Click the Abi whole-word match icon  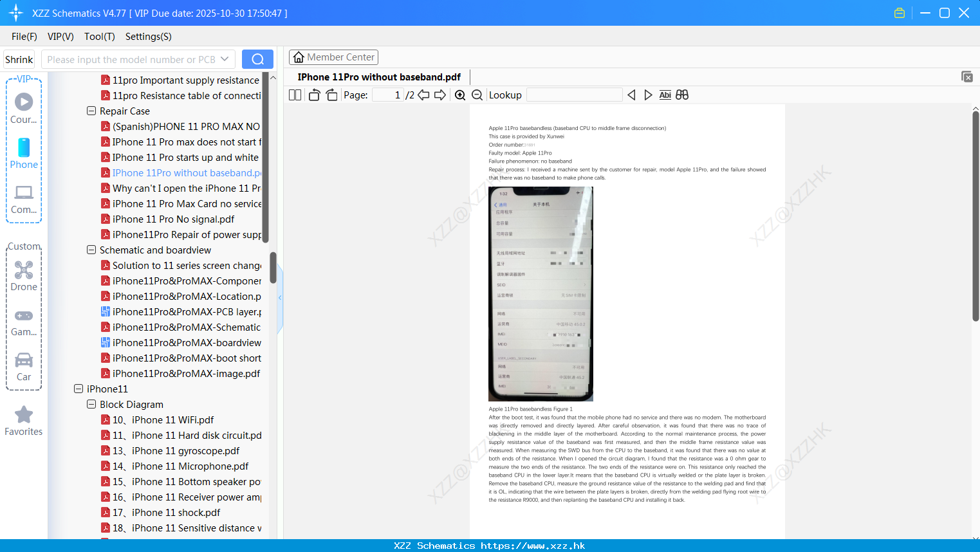[x=665, y=95]
